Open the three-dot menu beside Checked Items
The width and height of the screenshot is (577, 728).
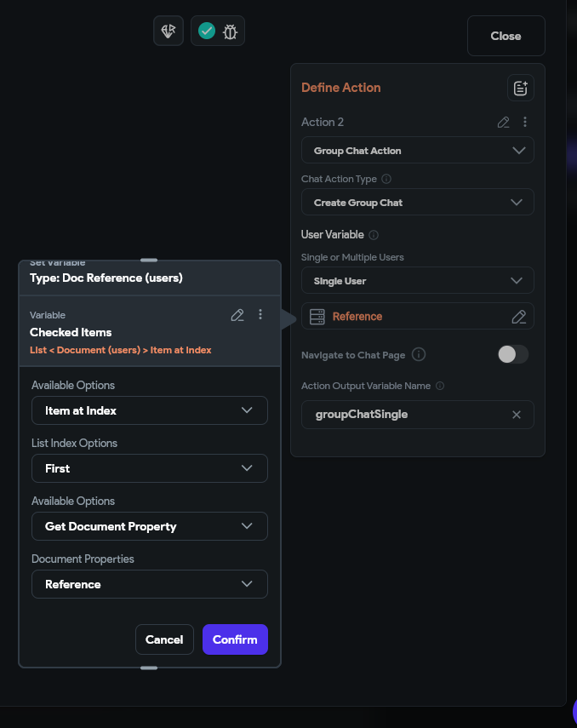point(260,315)
